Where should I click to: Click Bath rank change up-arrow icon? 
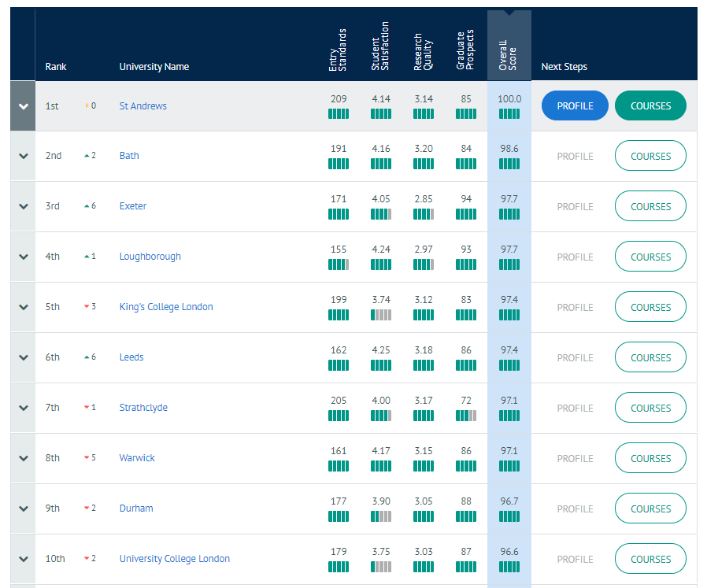point(87,156)
